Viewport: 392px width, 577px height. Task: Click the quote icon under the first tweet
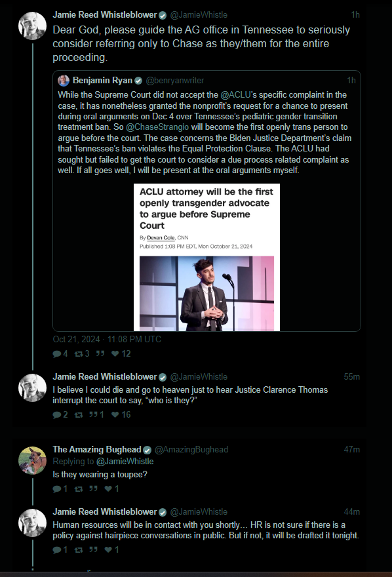(x=100, y=354)
